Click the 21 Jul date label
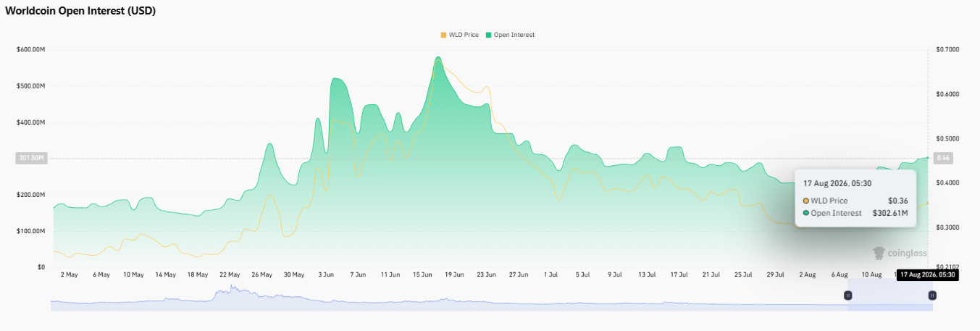 pos(711,275)
